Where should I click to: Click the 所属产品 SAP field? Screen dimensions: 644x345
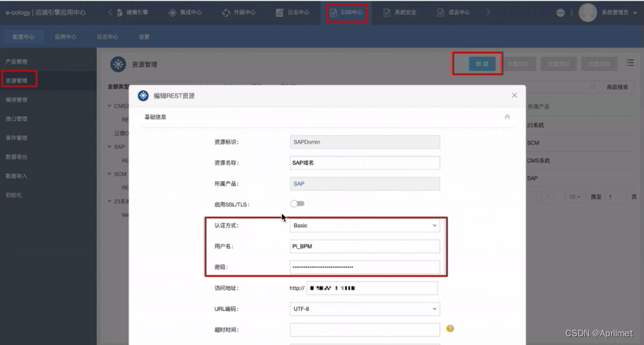365,184
